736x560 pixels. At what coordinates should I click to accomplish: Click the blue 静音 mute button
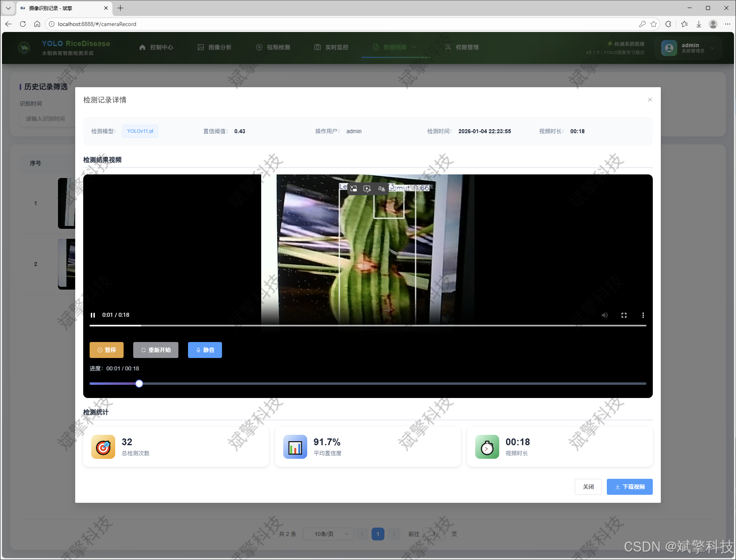pos(205,350)
